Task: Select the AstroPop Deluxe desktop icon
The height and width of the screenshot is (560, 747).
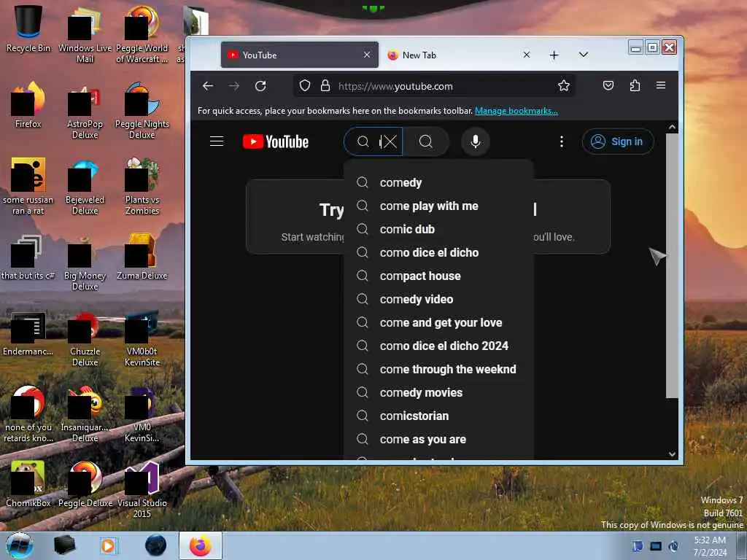Action: click(85, 111)
